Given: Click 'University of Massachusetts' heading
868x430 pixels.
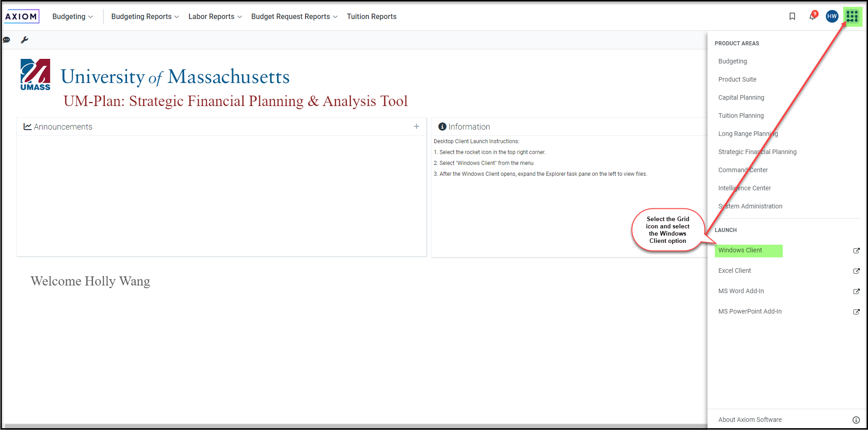Looking at the screenshot, I should point(175,77).
